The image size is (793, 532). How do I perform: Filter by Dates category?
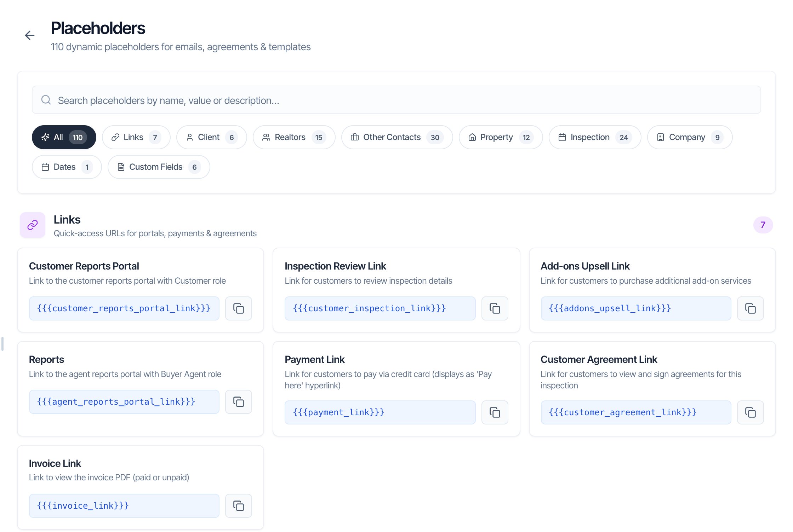[67, 167]
